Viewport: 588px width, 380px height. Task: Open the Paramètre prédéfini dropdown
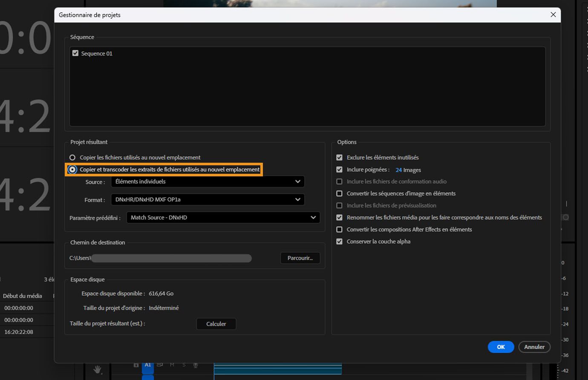(x=223, y=218)
